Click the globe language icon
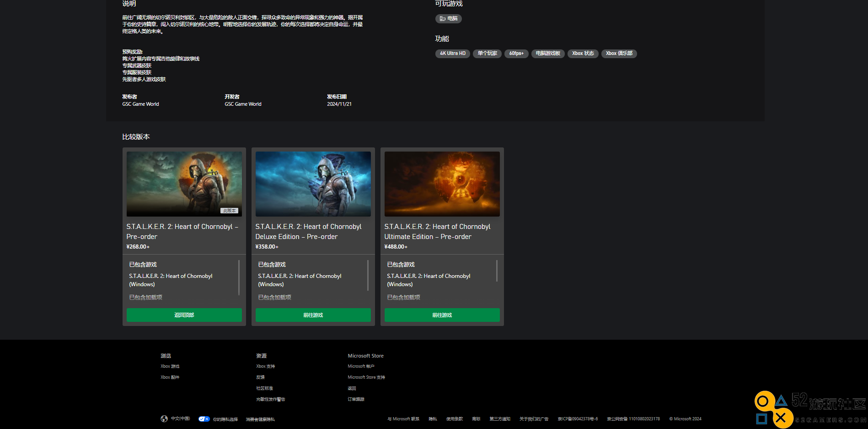868x429 pixels. click(x=164, y=419)
